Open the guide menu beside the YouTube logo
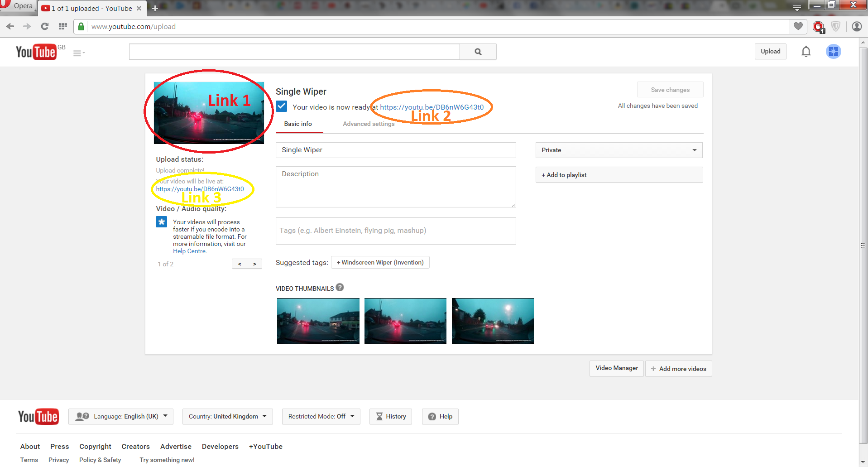The width and height of the screenshot is (868, 467). coord(78,52)
